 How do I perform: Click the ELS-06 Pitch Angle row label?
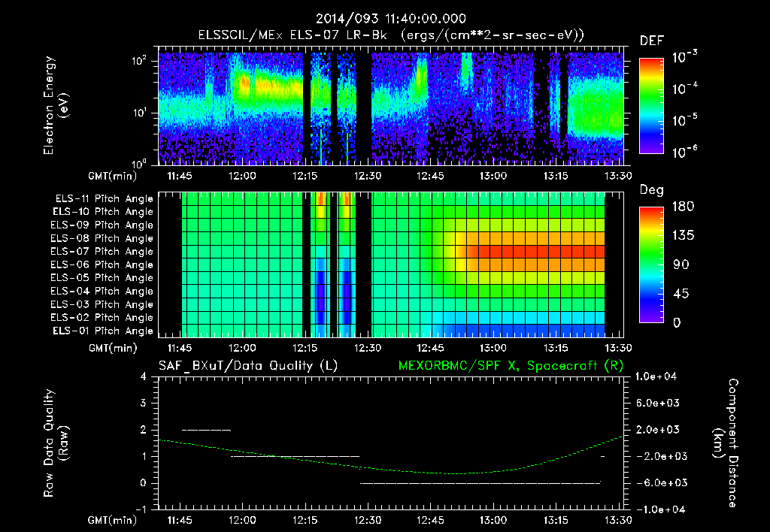coord(102,264)
